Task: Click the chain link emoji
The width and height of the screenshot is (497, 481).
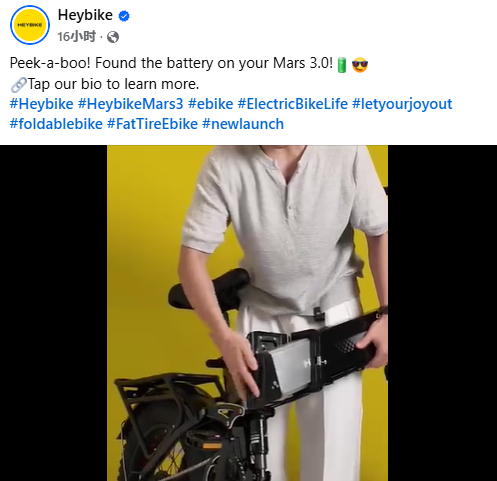Action: (18, 84)
